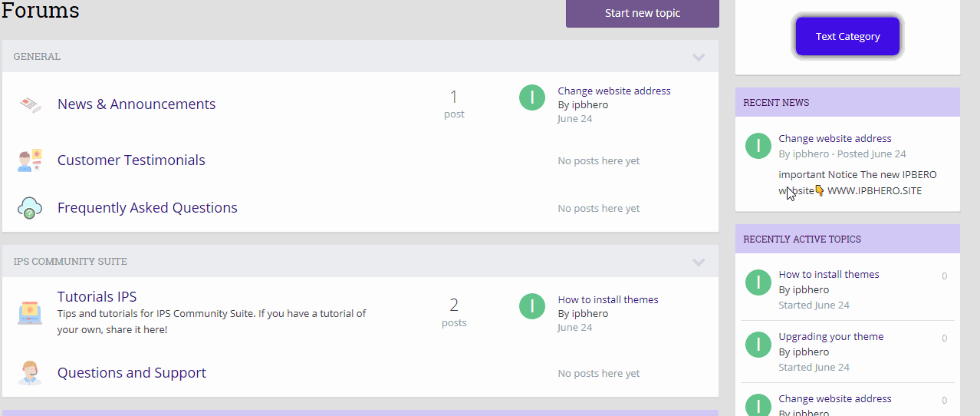
Task: Click the IPS Community Suite category header
Action: point(71,262)
